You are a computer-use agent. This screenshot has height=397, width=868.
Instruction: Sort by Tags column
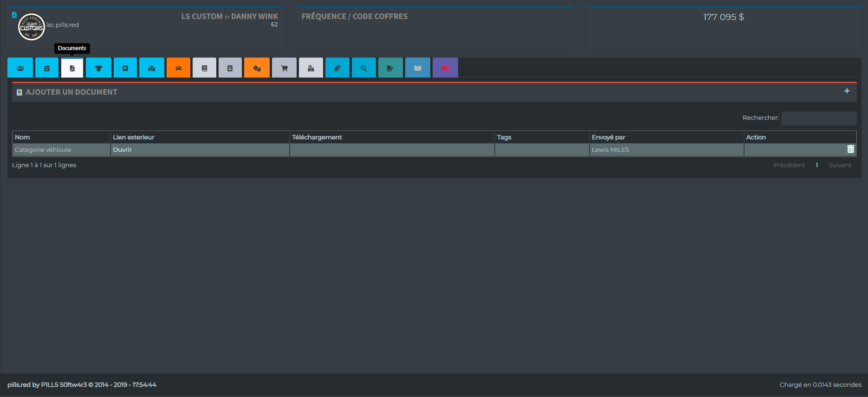pyautogui.click(x=542, y=137)
